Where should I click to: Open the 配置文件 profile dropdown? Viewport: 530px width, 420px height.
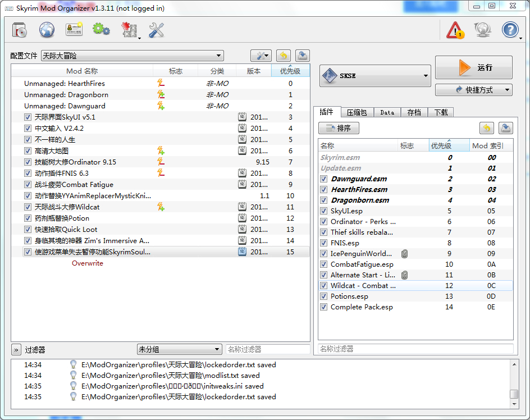pyautogui.click(x=132, y=56)
